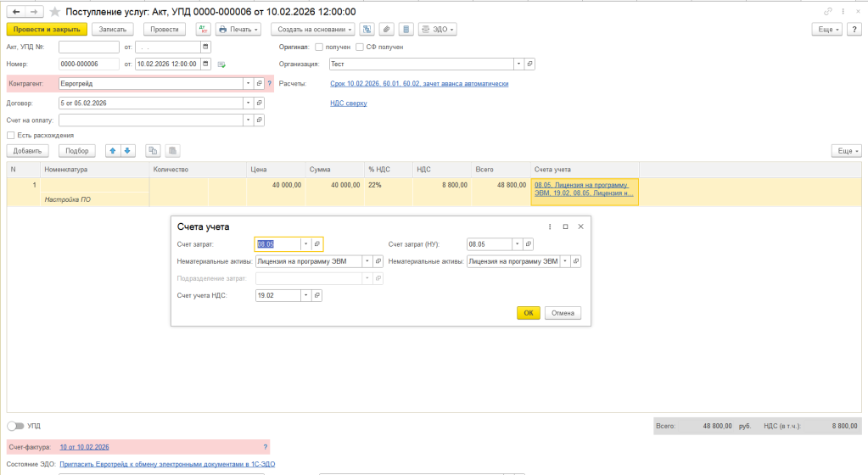The height and width of the screenshot is (475, 868).
Task: Confirm the Счета учета dialog with ОК
Action: (528, 313)
